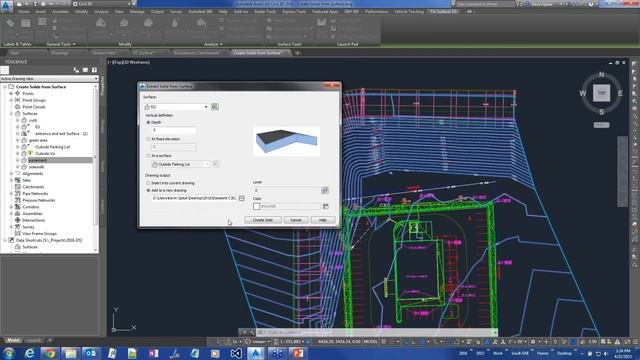
Task: Click the N compass letter on the ViewCube
Action: click(601, 75)
